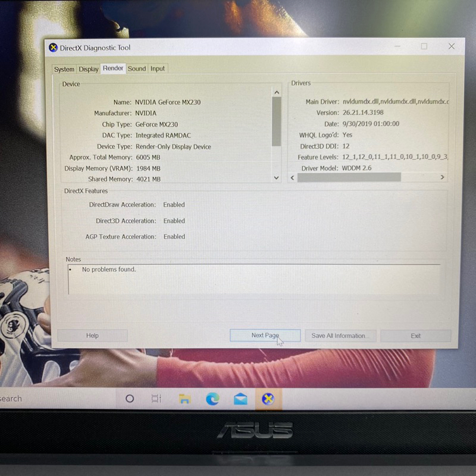This screenshot has height=476, width=476.
Task: Click the 'Integrated RAMDAC' value
Action: click(163, 136)
